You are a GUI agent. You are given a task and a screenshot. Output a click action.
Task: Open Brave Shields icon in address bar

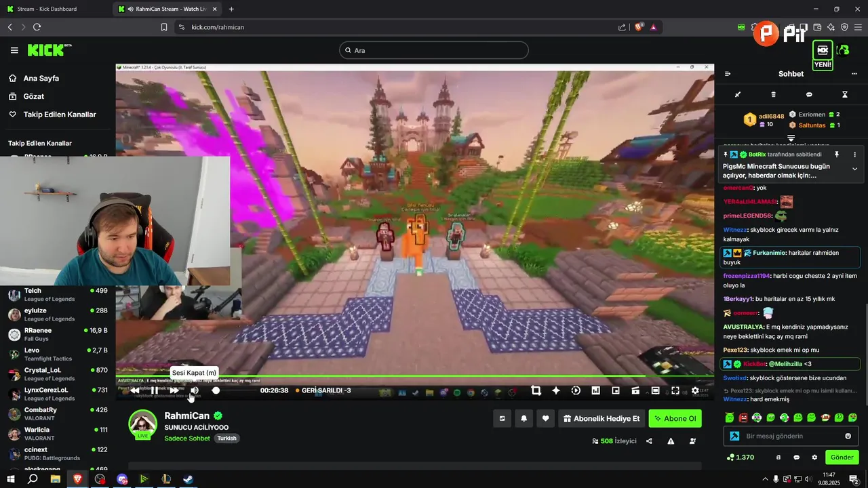tap(639, 27)
